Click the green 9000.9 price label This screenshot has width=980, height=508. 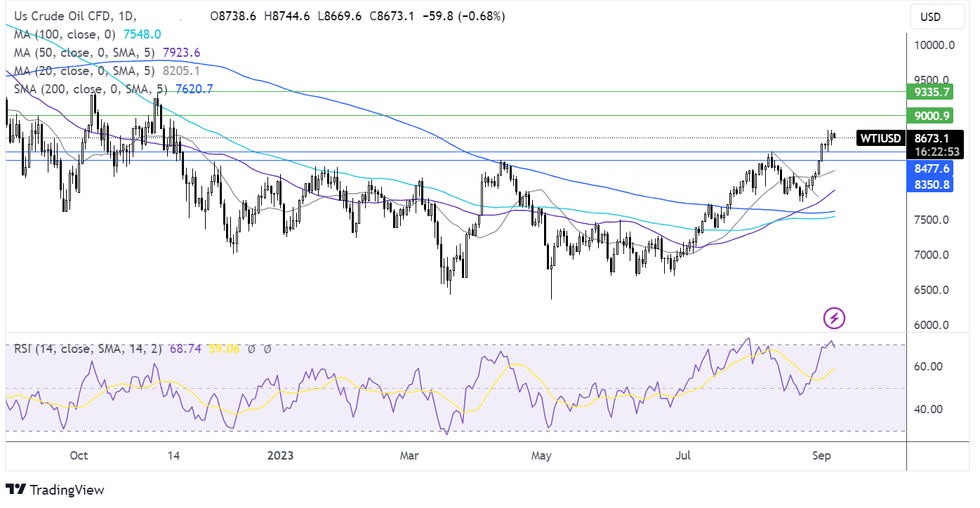931,116
